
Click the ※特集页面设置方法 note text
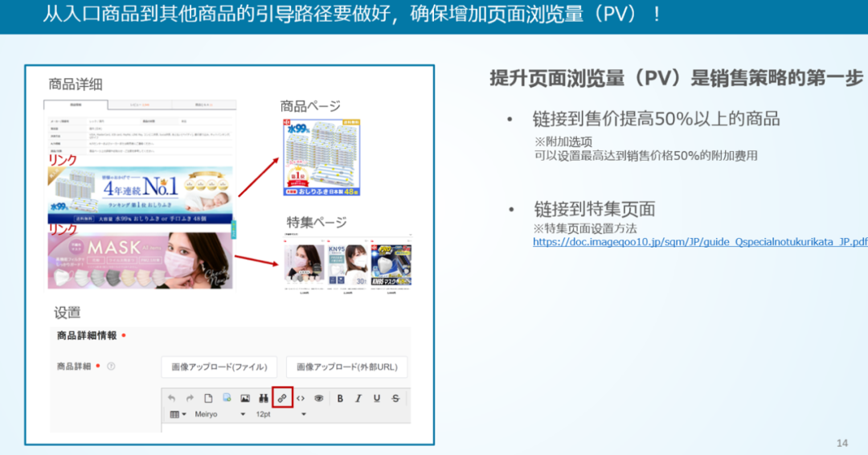pyautogui.click(x=584, y=228)
